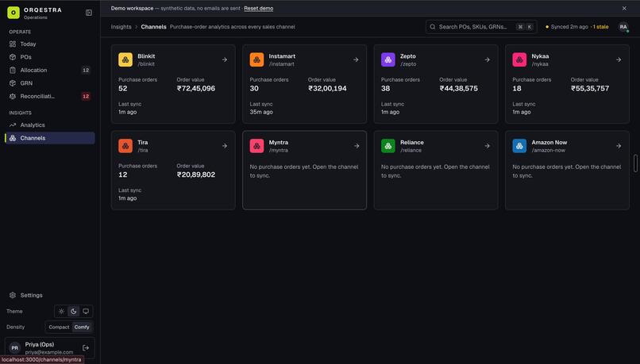This screenshot has width=640, height=364.
Task: Open Settings in the sidebar
Action: coord(50,295)
